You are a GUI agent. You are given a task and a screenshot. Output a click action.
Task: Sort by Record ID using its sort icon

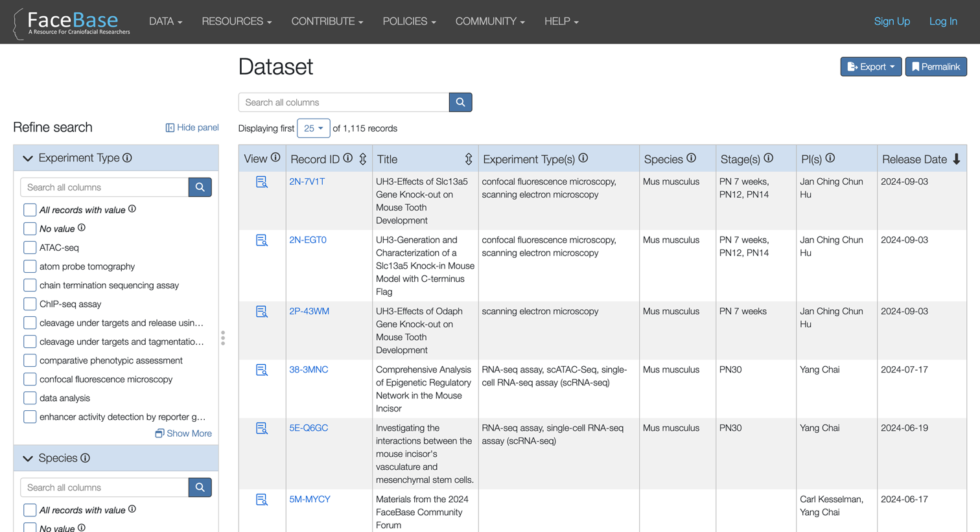pyautogui.click(x=362, y=159)
